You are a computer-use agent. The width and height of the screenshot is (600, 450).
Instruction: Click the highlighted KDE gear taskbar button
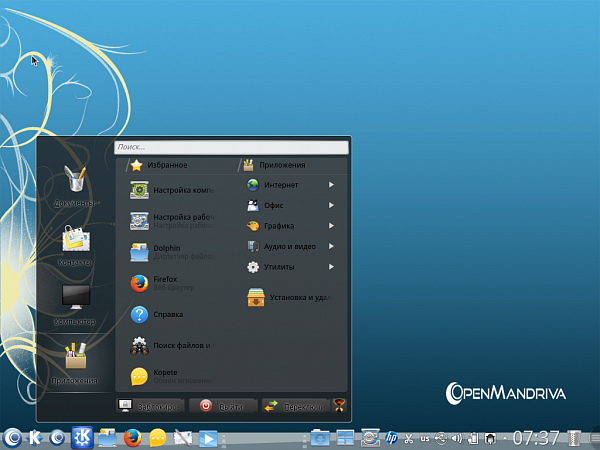82,437
